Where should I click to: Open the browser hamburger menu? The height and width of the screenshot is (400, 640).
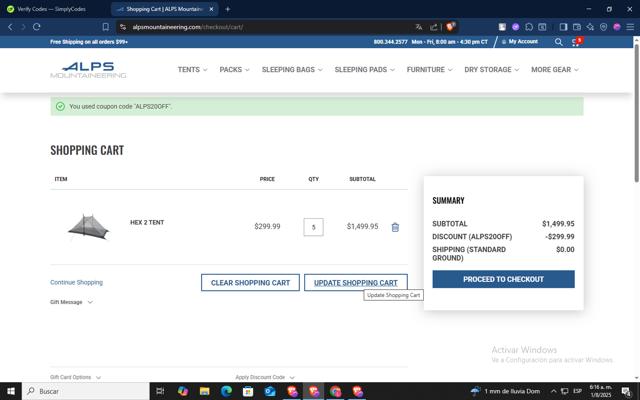point(630,27)
